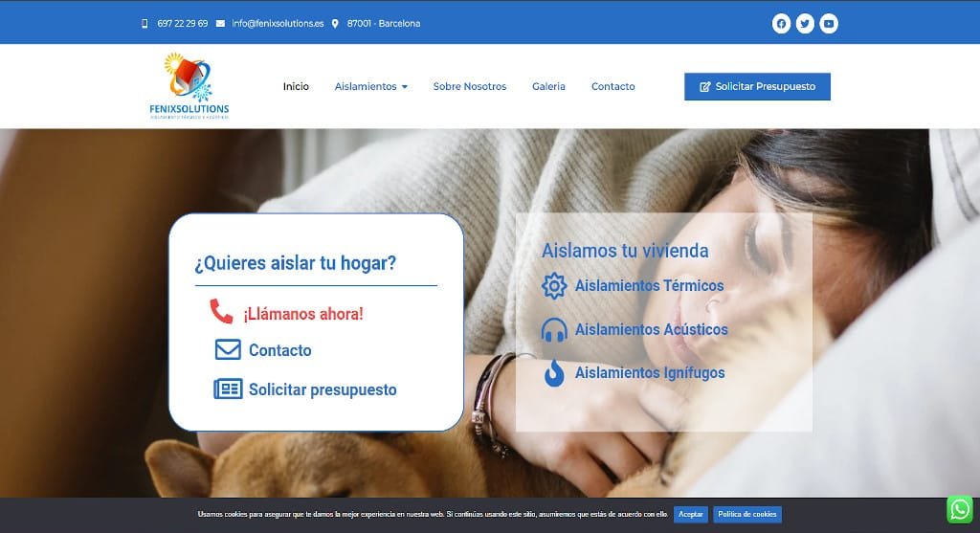This screenshot has width=980, height=533.
Task: Click the gear icon for Aislamientos Térmicos
Action: [554, 285]
